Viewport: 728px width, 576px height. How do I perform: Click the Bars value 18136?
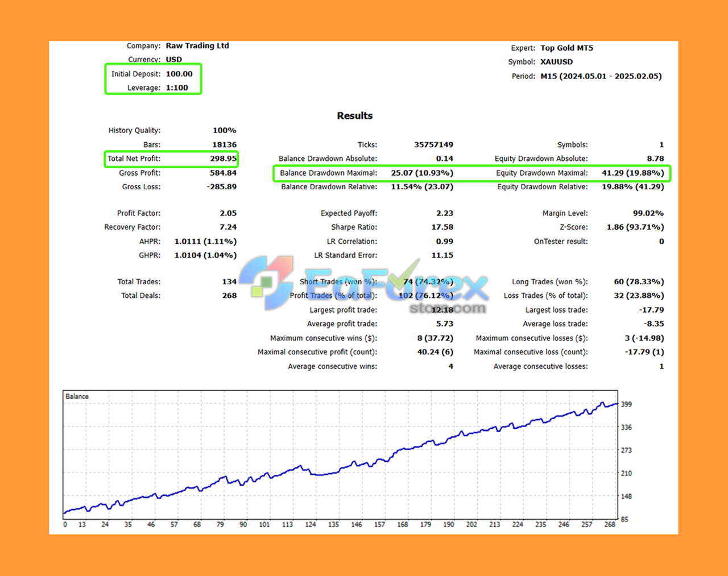tap(225, 144)
